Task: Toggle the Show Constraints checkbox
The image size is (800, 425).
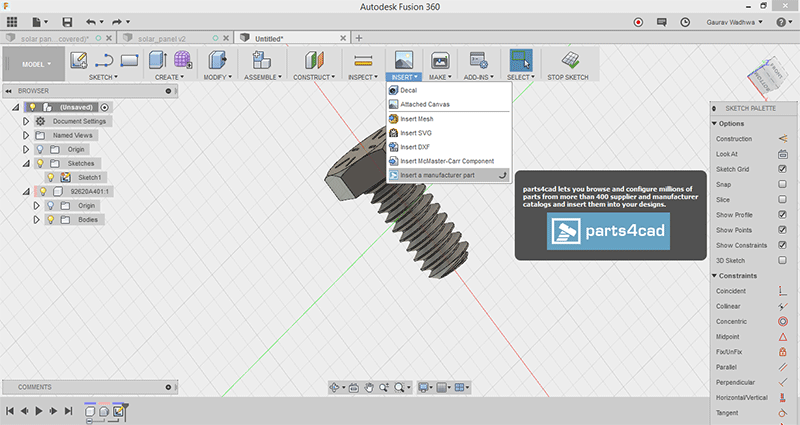Action: pyautogui.click(x=782, y=245)
